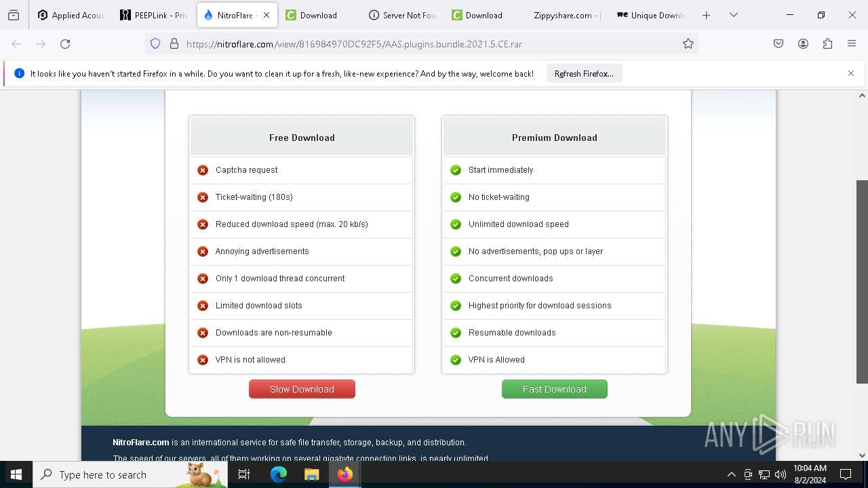Go forward one page
The image size is (868, 488).
(41, 43)
